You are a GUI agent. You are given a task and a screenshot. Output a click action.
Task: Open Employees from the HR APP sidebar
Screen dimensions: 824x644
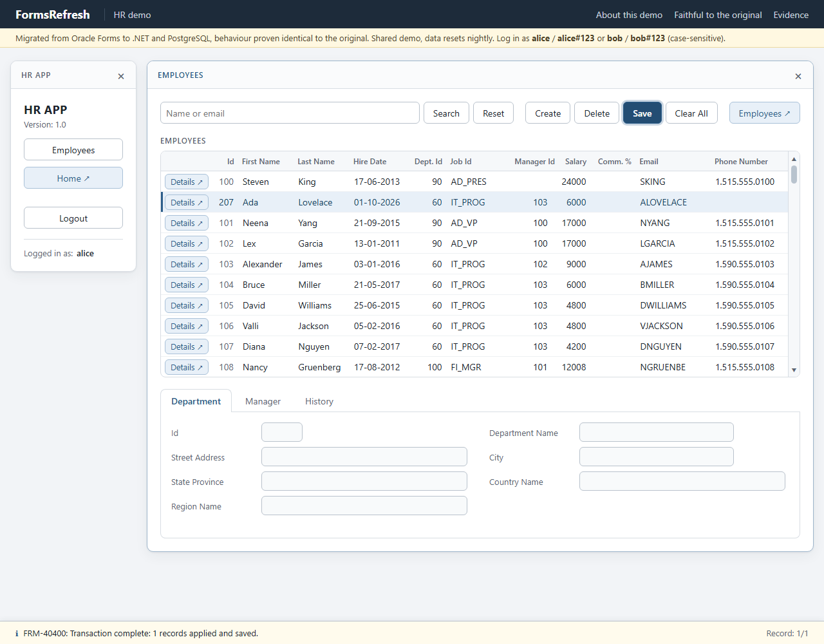click(x=73, y=150)
